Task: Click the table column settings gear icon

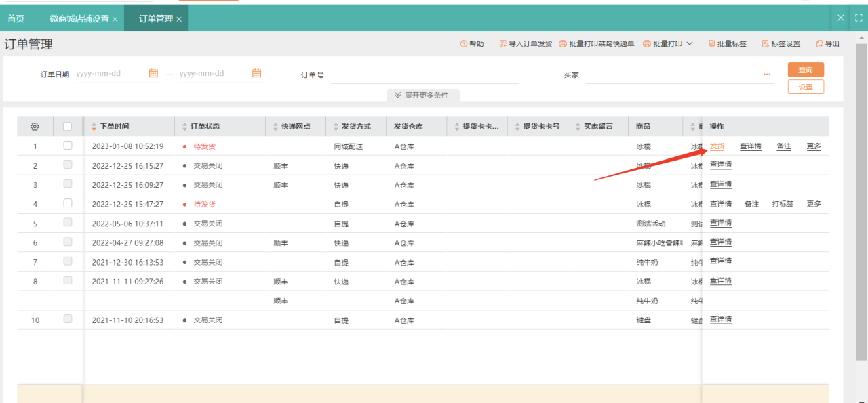Action: [x=35, y=127]
